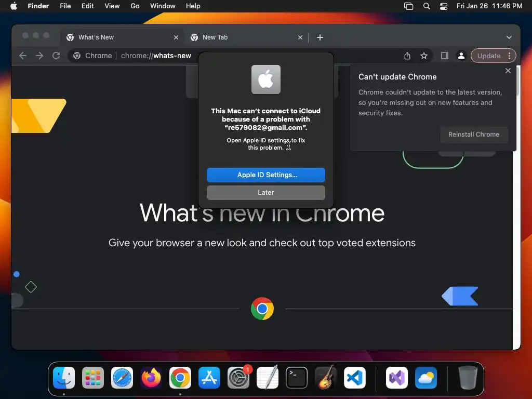Open the Finder menu
532x399 pixels.
click(38, 6)
